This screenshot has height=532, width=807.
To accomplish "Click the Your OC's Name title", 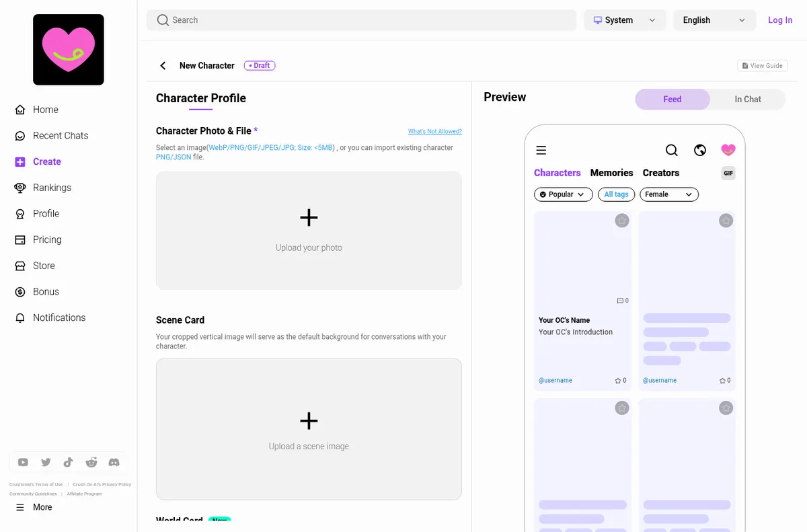I will (564, 320).
